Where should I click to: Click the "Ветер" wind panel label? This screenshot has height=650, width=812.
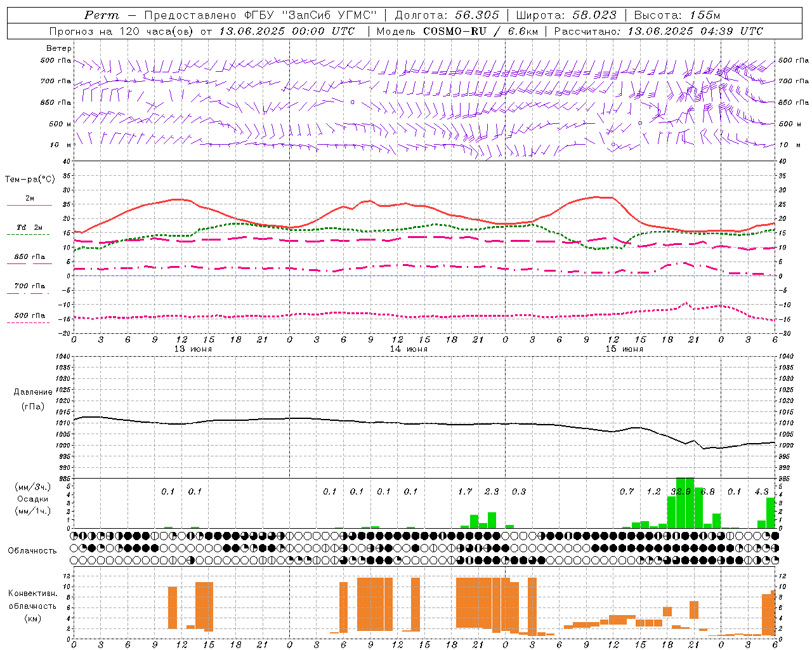(x=59, y=48)
